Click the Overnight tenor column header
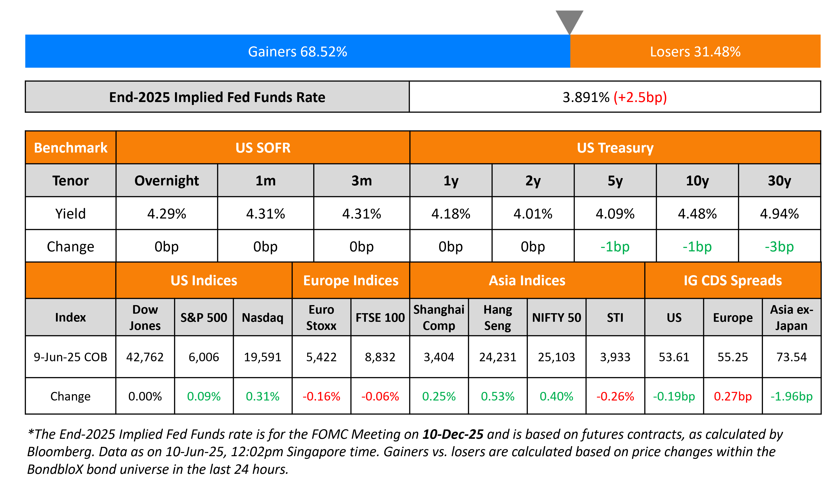Image resolution: width=827 pixels, height=504 pixels. (166, 181)
